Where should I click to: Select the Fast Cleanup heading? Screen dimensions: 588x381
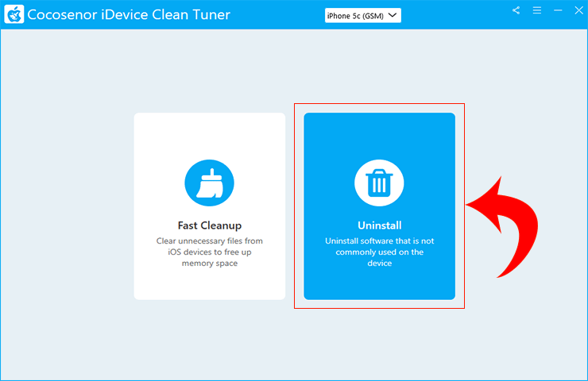pos(210,225)
